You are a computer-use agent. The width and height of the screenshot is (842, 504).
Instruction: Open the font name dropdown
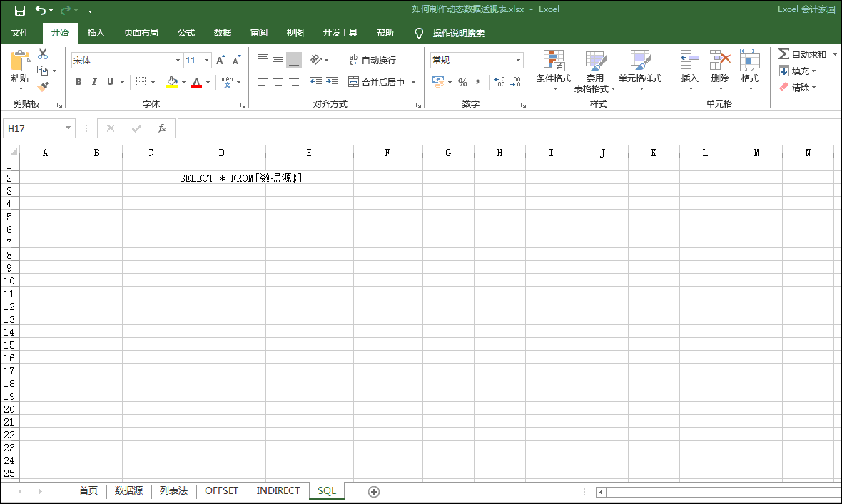click(x=178, y=61)
